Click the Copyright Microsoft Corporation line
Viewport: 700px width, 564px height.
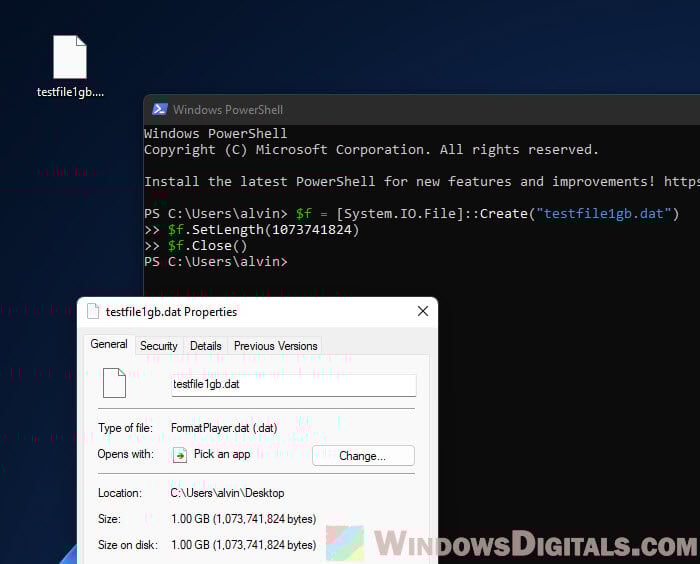click(x=371, y=150)
